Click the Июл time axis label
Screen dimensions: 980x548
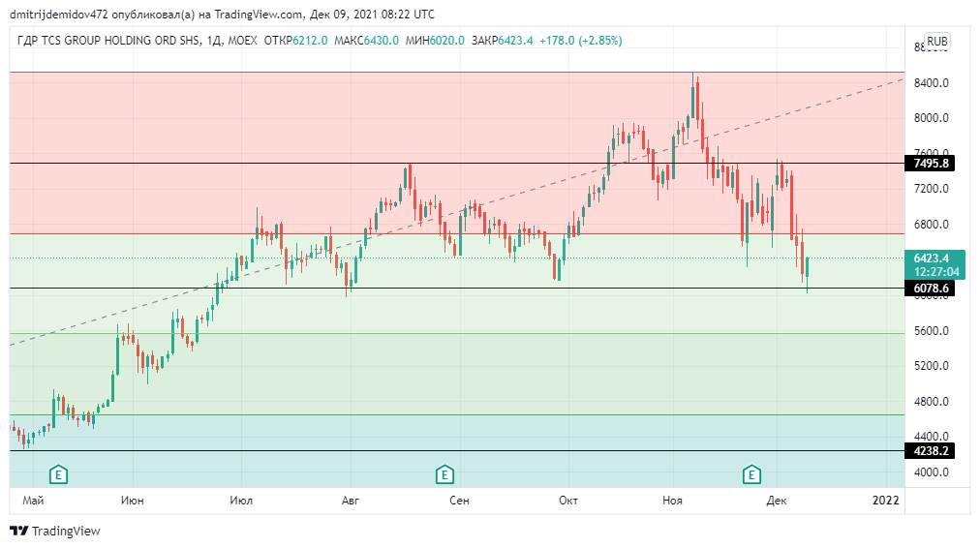[241, 501]
